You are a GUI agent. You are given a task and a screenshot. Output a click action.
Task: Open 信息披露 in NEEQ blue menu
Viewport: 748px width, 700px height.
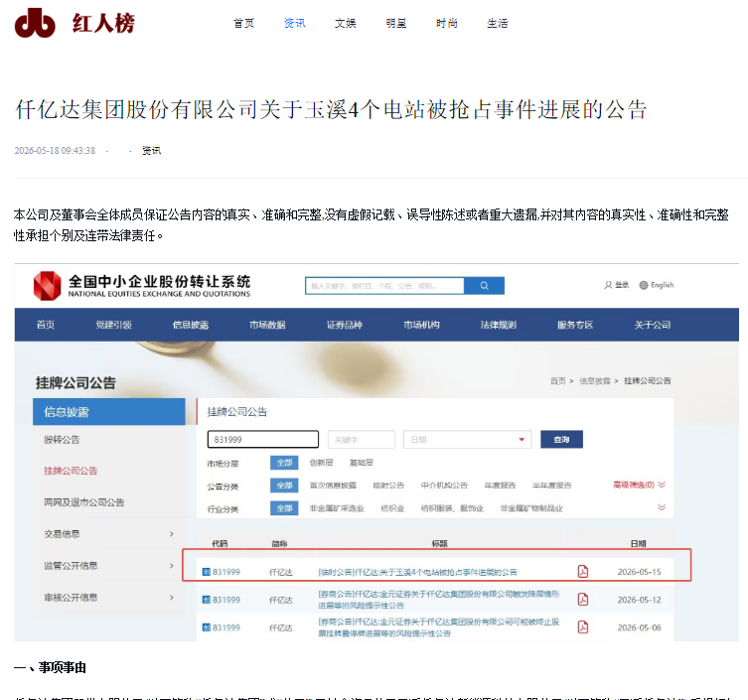191,325
